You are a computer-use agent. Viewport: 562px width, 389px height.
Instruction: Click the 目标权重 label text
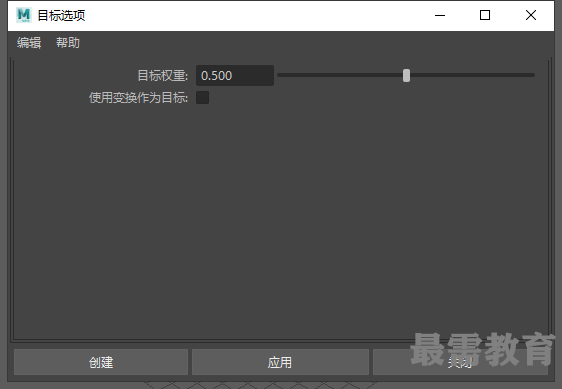point(163,76)
